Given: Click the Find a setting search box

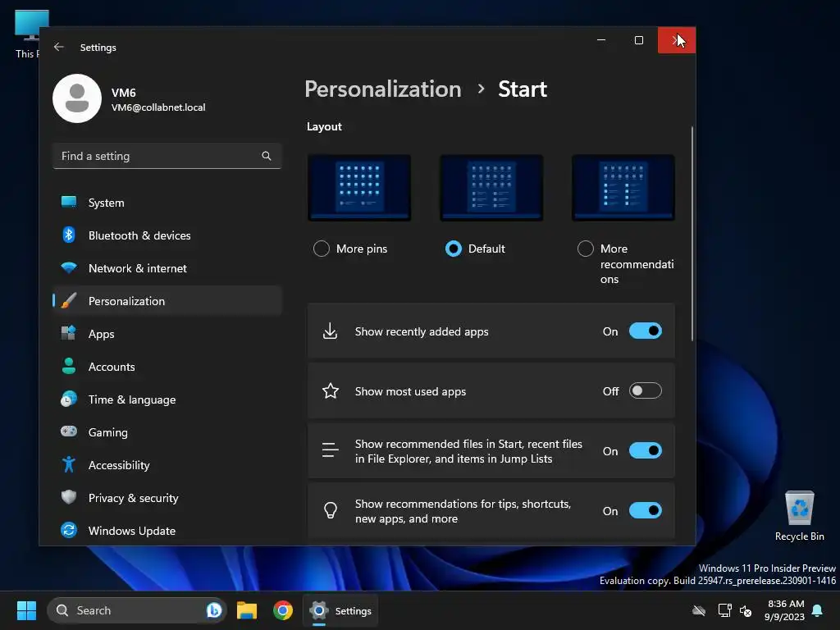Looking at the screenshot, I should click(167, 156).
